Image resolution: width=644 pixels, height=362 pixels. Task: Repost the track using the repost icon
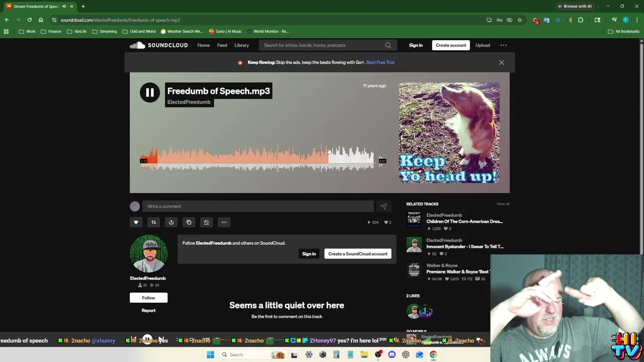coord(153,222)
